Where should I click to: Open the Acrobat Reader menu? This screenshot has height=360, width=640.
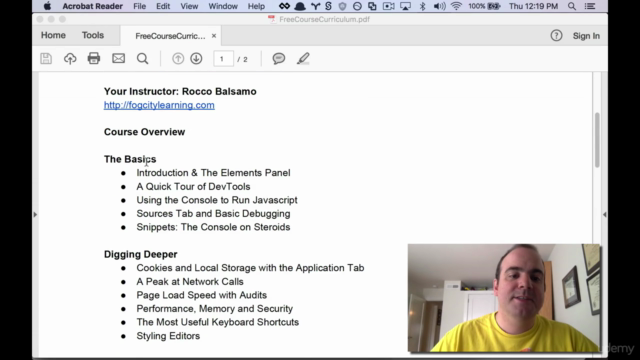92,6
